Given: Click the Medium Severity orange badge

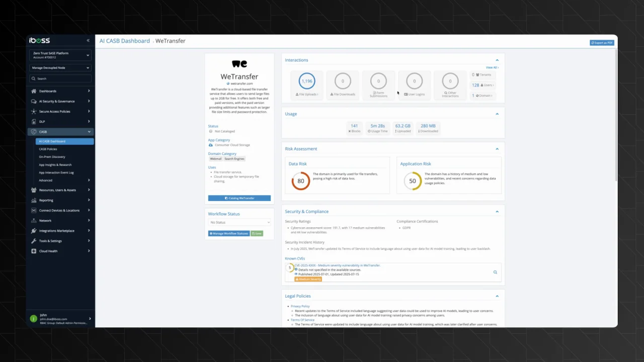Looking at the screenshot, I should tap(308, 279).
